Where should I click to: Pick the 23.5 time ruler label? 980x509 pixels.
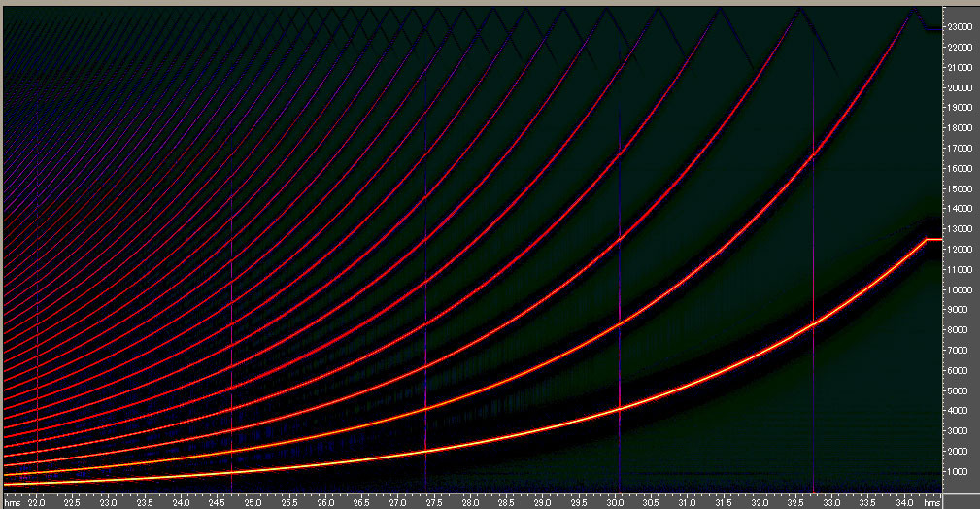[145, 502]
